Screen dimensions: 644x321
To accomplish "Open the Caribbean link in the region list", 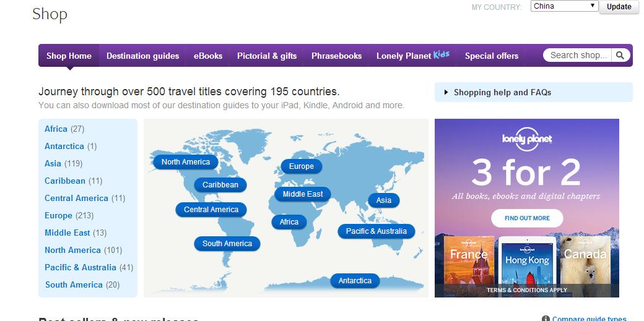I will point(65,181).
